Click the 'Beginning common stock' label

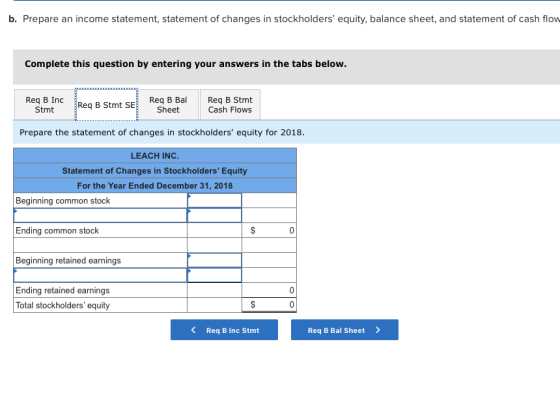point(63,201)
